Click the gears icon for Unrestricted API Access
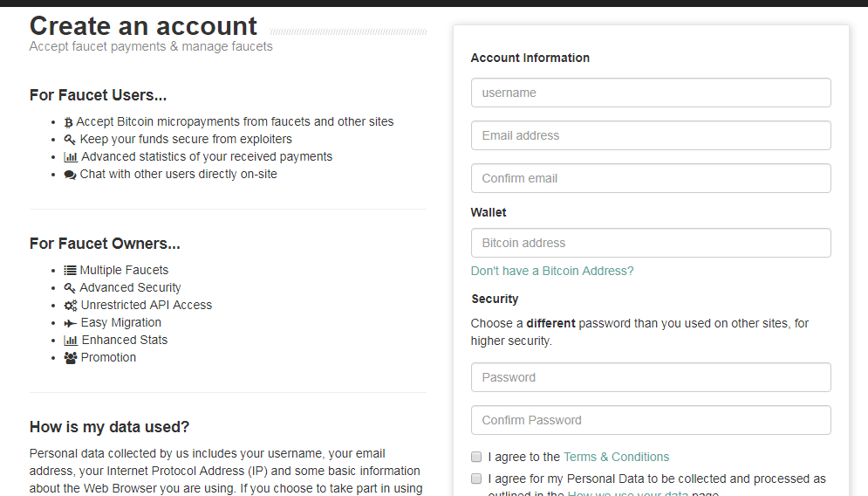Image resolution: width=868 pixels, height=496 pixels. point(71,306)
